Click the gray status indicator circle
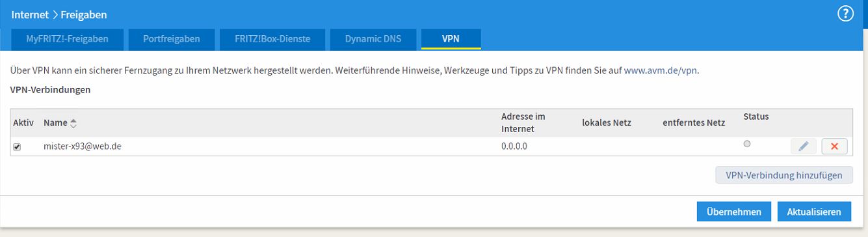The image size is (868, 237). pos(747,144)
